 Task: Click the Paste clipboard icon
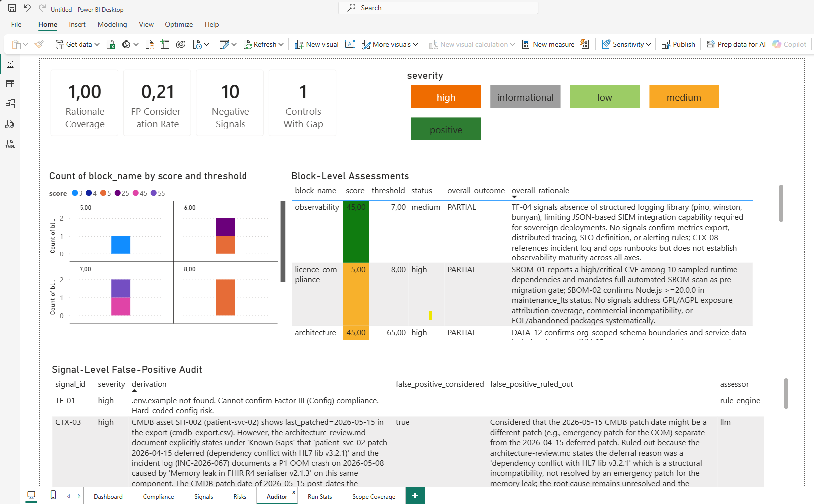[x=16, y=44]
